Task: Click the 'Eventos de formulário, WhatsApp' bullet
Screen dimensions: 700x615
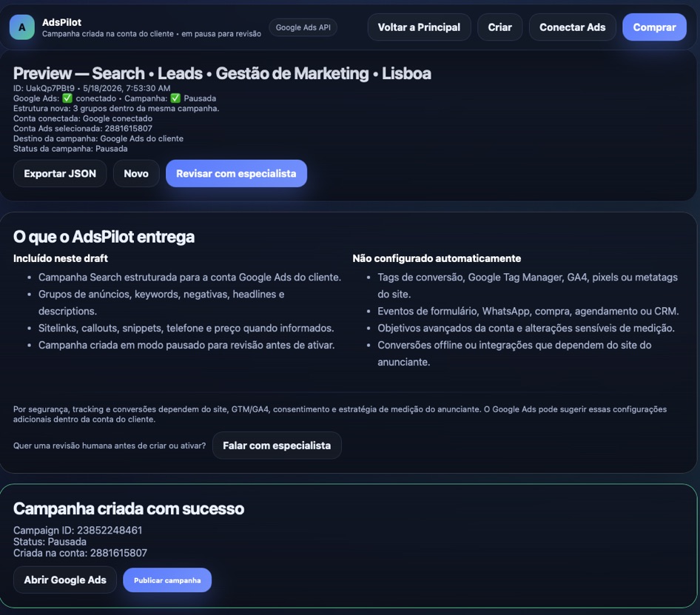Action: [x=528, y=312]
